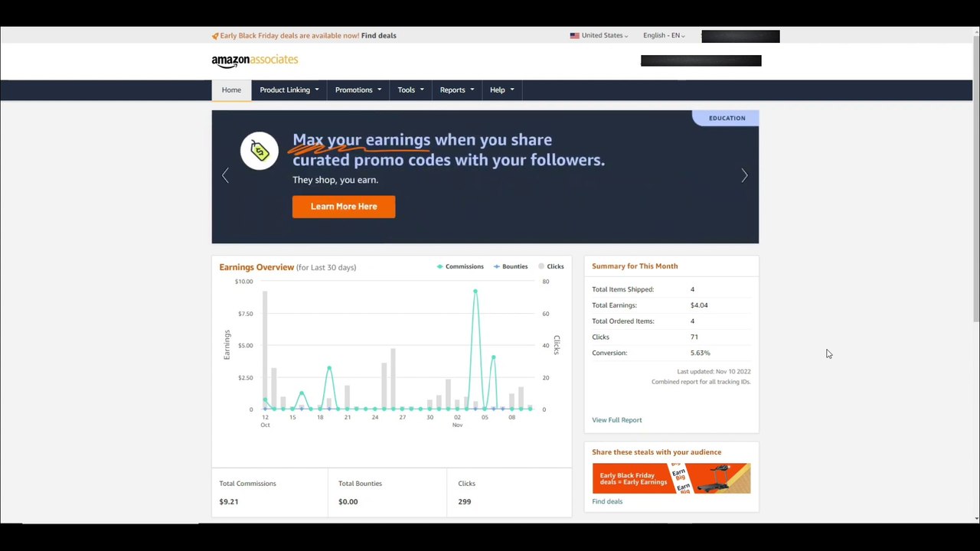Click Find deals under Share these steals
The width and height of the screenshot is (980, 551).
click(x=607, y=502)
